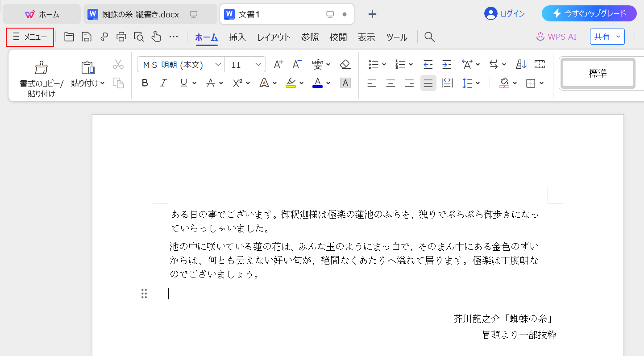Click the export to PDF icon

[x=104, y=37]
